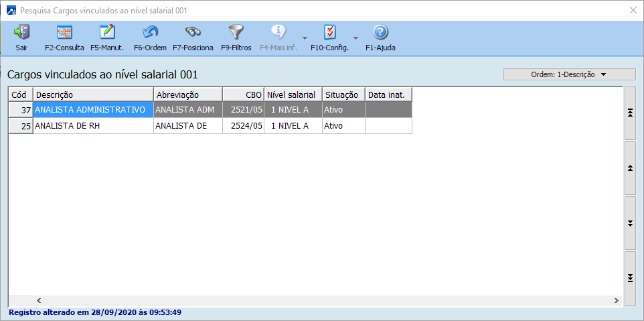
Task: Expand the F4-Mais inf. dropdown arrow
Action: pyautogui.click(x=305, y=38)
